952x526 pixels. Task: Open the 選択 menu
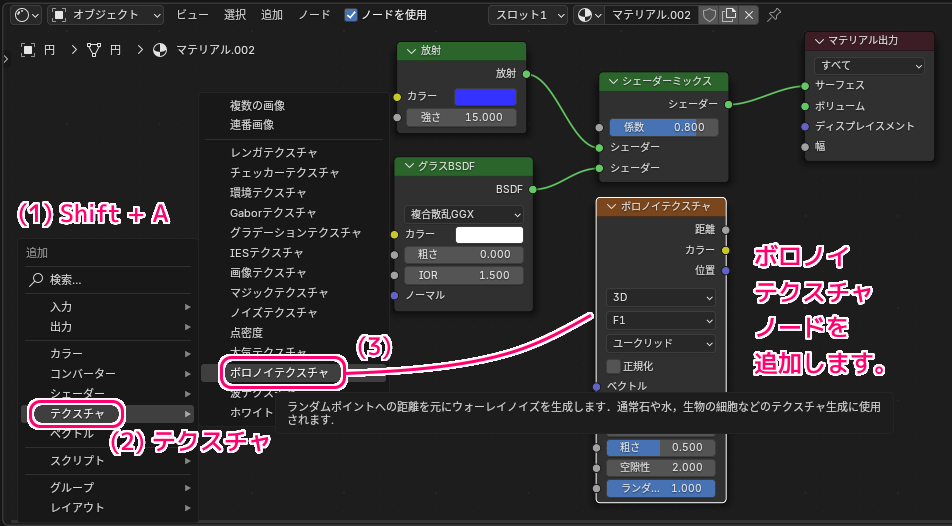(x=234, y=15)
